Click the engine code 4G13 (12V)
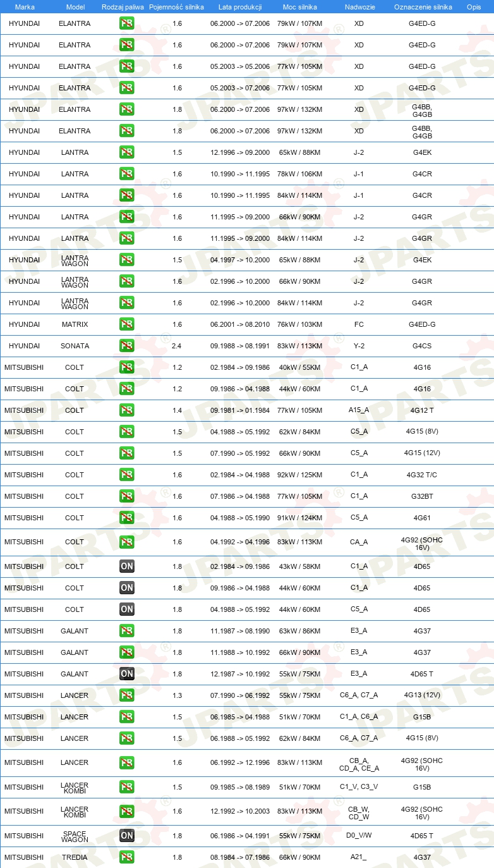 [422, 695]
